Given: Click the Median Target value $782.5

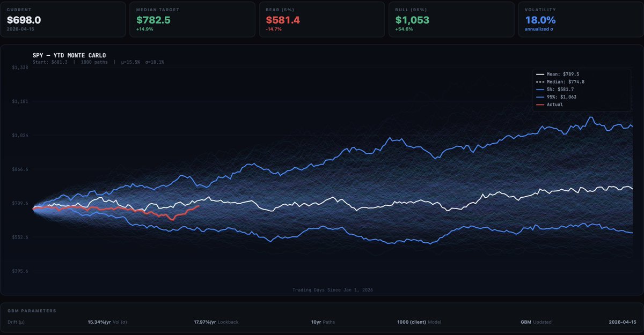Looking at the screenshot, I should (x=153, y=20).
